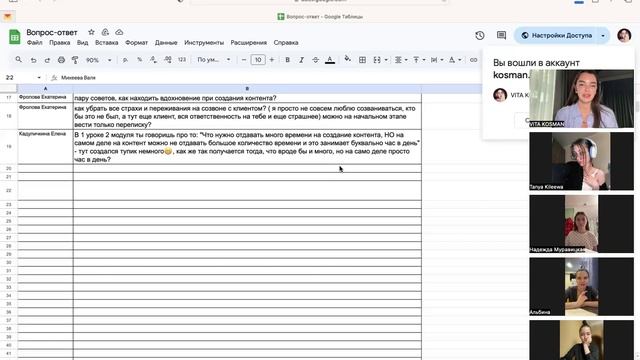Click the Tanya Kileeva video tile
640x360 pixels.
(x=582, y=161)
